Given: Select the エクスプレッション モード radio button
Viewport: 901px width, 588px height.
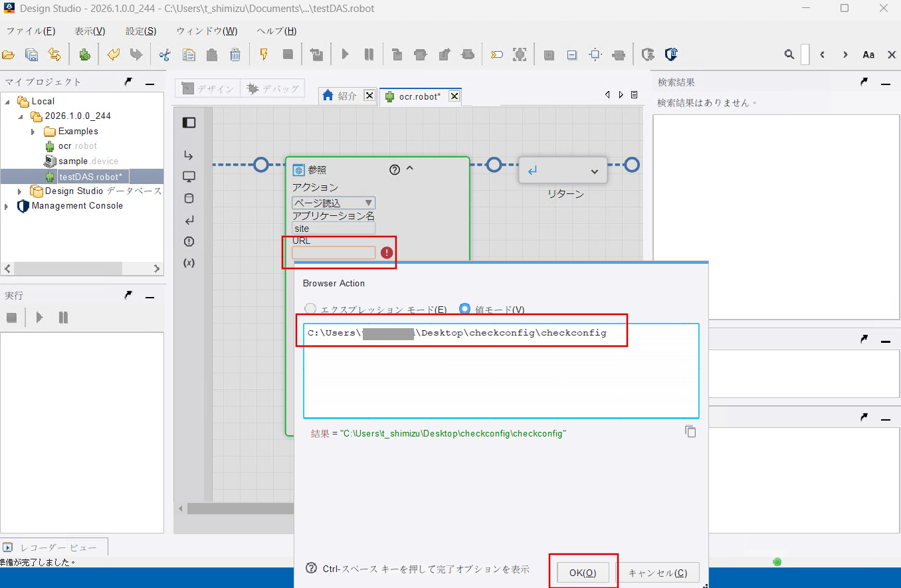Looking at the screenshot, I should coord(310,309).
